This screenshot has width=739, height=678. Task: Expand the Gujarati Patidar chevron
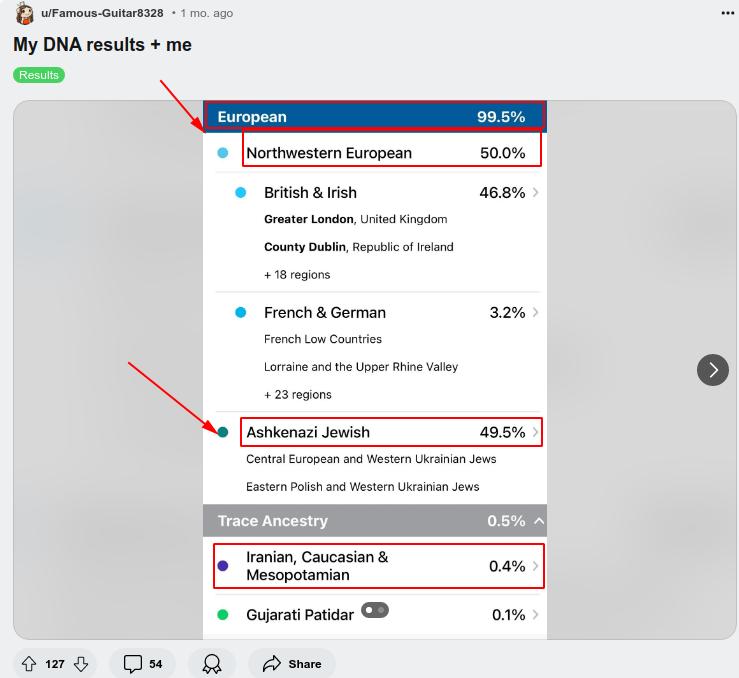pos(537,615)
